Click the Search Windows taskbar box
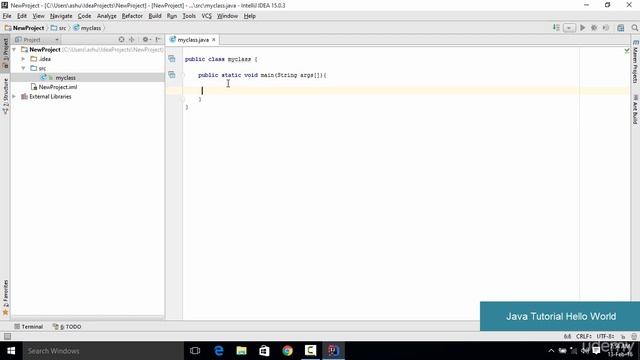The height and width of the screenshot is (360, 640). click(x=103, y=351)
